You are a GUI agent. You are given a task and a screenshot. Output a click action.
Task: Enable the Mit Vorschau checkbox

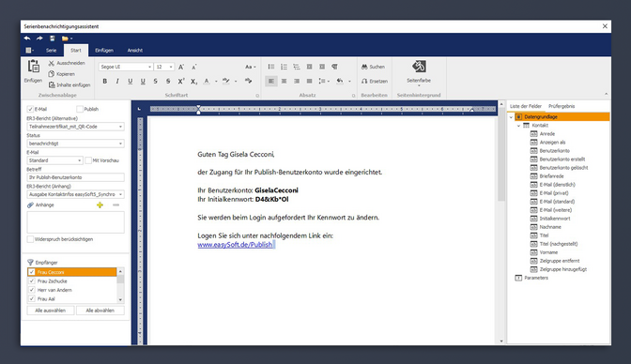pos(88,160)
